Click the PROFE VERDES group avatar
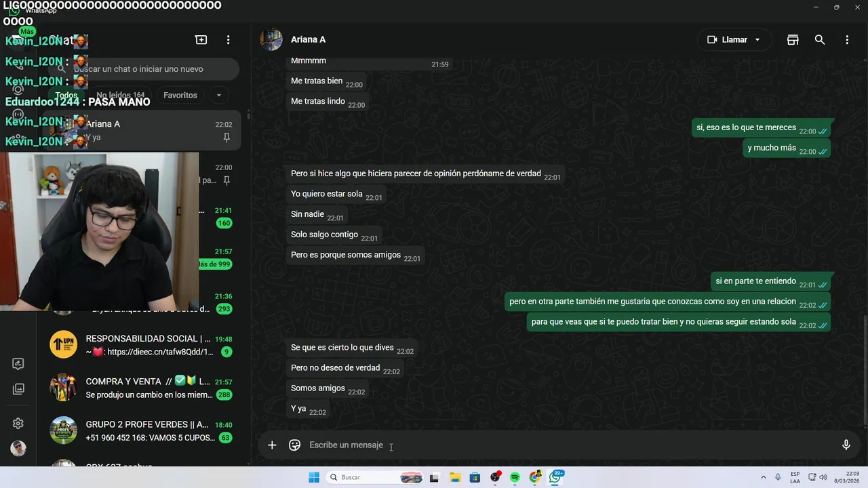Screen dimensions: 868x488 pyautogui.click(x=63, y=430)
